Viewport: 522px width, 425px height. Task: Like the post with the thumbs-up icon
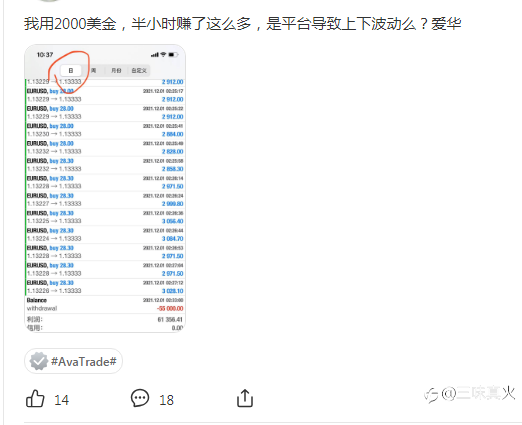[x=35, y=399]
